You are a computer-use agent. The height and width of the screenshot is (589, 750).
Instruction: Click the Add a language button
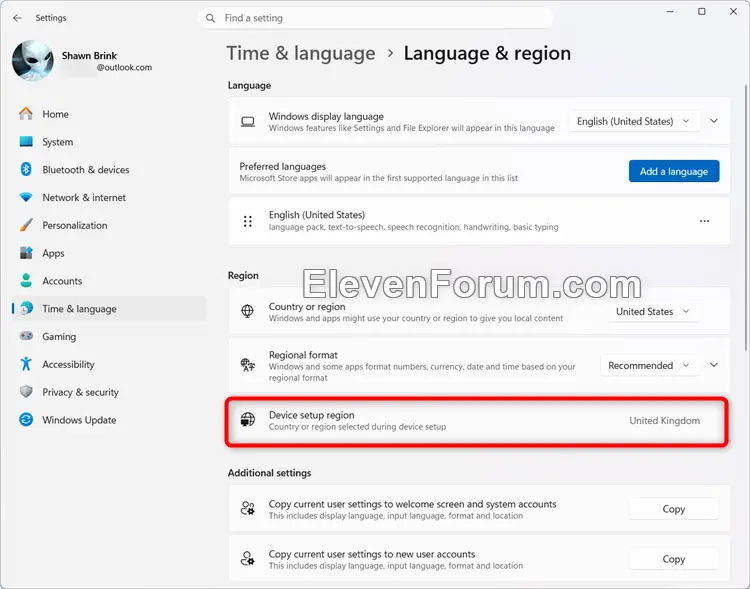tap(674, 171)
